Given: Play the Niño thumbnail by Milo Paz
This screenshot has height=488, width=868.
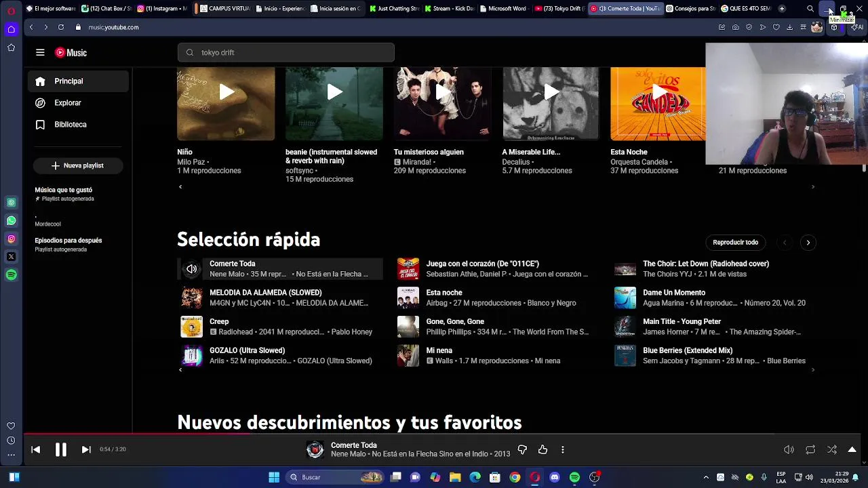Looking at the screenshot, I should (x=226, y=104).
